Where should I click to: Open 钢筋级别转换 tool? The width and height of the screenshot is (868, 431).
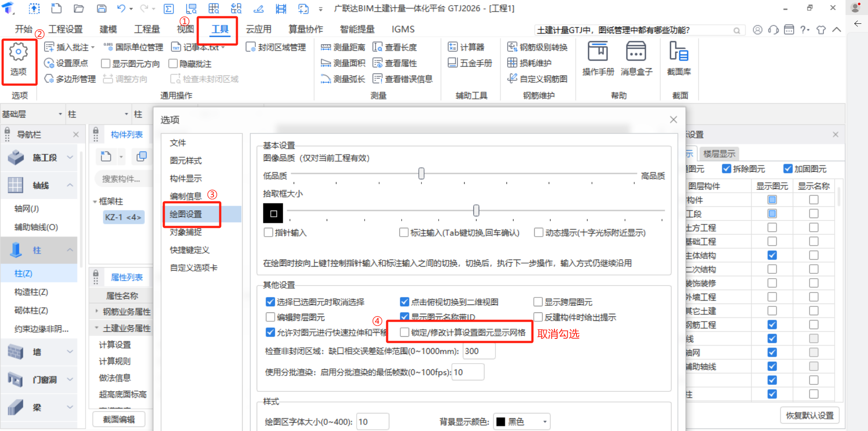(x=538, y=47)
